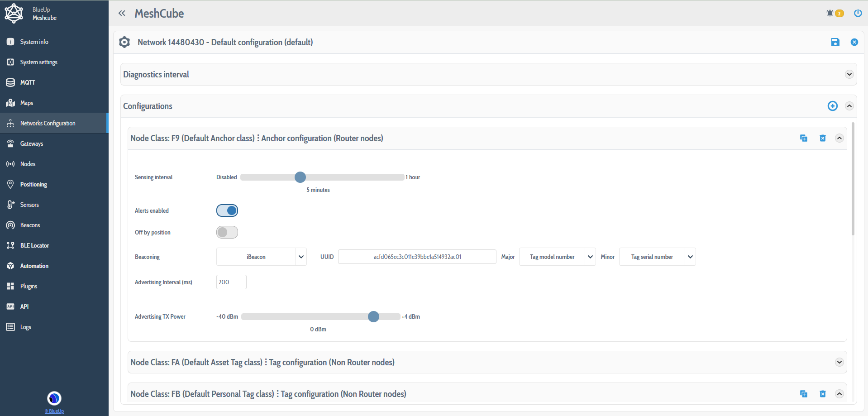Click the power logout icon

pyautogui.click(x=858, y=13)
